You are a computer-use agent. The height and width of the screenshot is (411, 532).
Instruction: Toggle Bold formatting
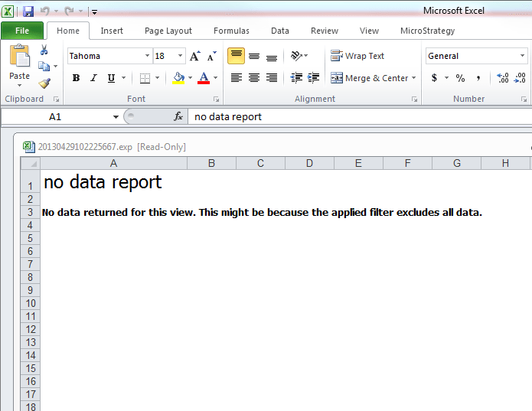click(76, 78)
